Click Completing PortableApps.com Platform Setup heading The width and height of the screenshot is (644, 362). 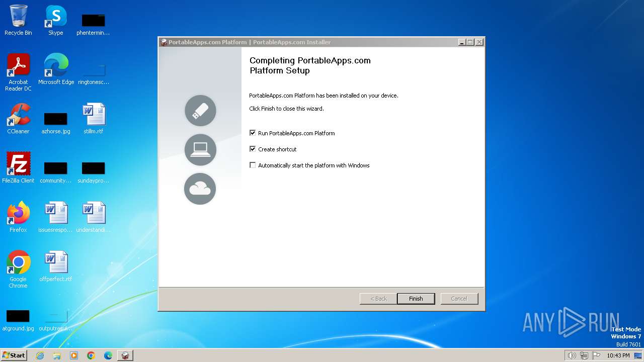pyautogui.click(x=310, y=65)
